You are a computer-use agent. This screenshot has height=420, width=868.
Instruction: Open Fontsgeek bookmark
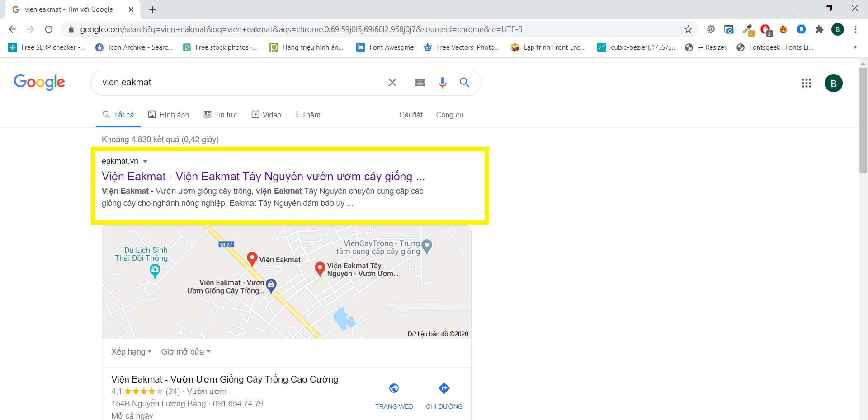775,47
